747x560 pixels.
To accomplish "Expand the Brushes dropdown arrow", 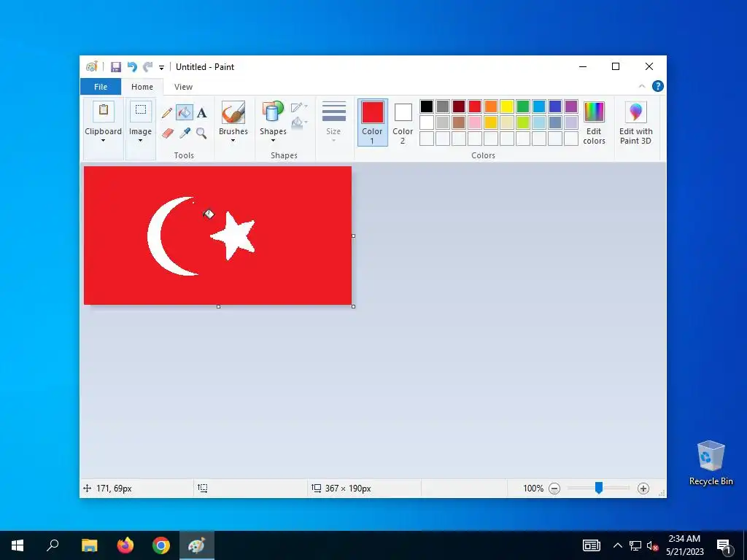I will 233,141.
